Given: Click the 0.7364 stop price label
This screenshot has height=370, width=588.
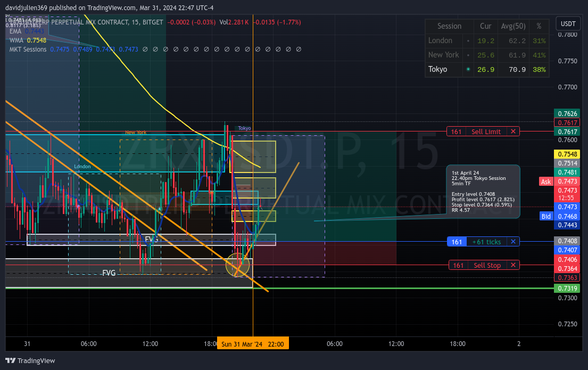Looking at the screenshot, I should (567, 269).
